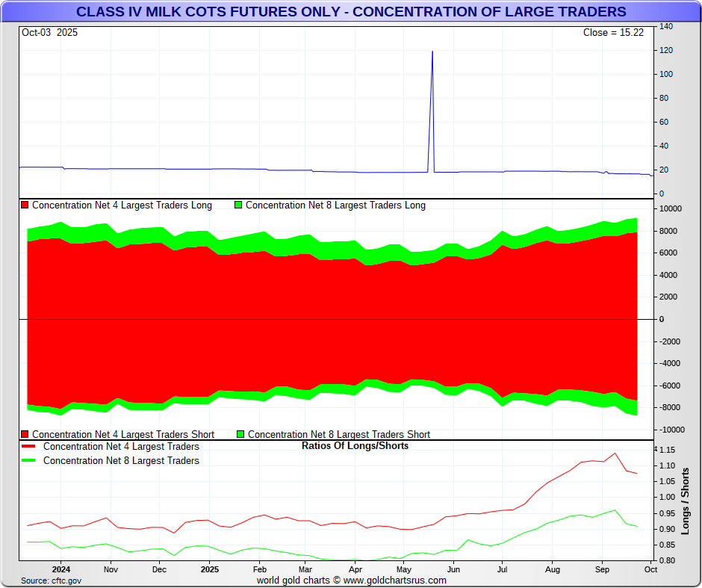
Task: Click the Ratios Of Longs/Shorts heading
Action: click(355, 446)
